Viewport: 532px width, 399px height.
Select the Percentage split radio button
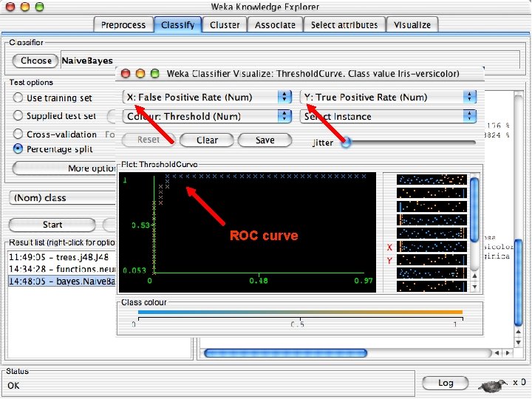click(18, 149)
